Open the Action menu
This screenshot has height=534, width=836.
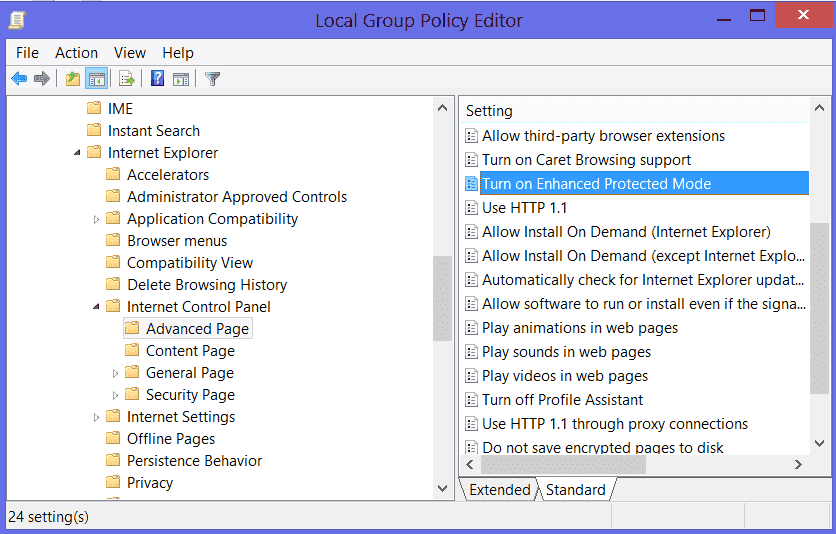pyautogui.click(x=76, y=53)
